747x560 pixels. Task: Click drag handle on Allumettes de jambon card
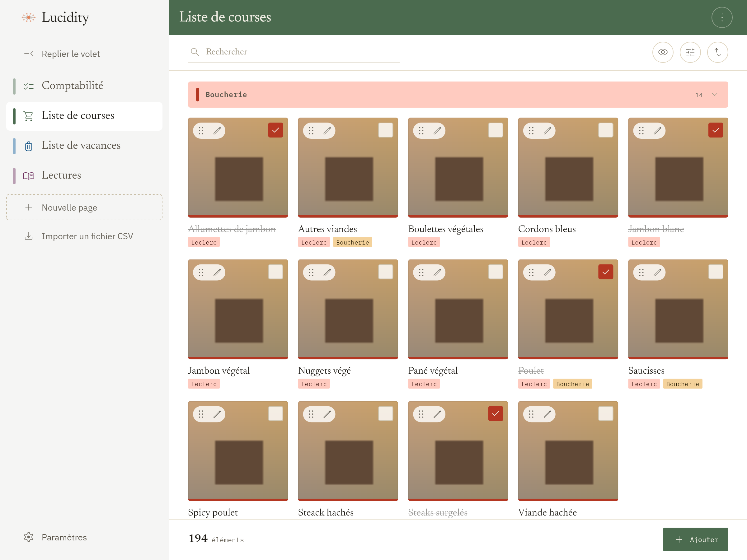tap(201, 131)
